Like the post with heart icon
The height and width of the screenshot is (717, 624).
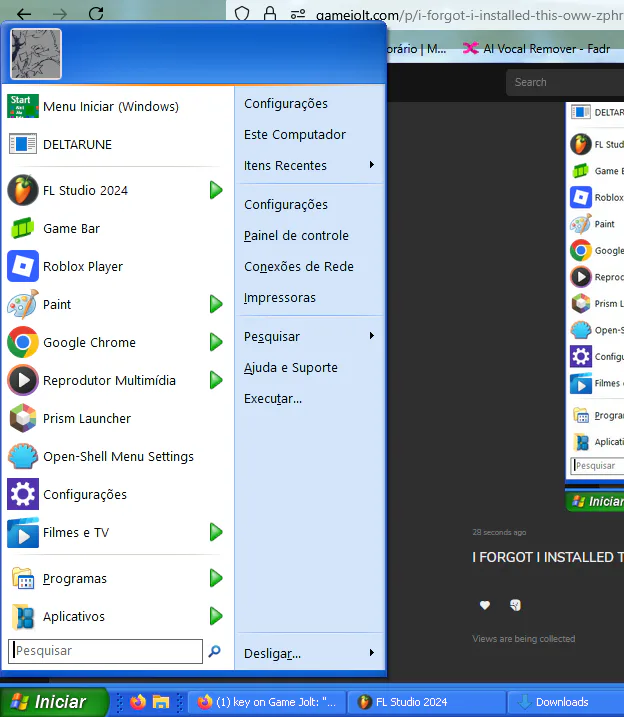[485, 605]
